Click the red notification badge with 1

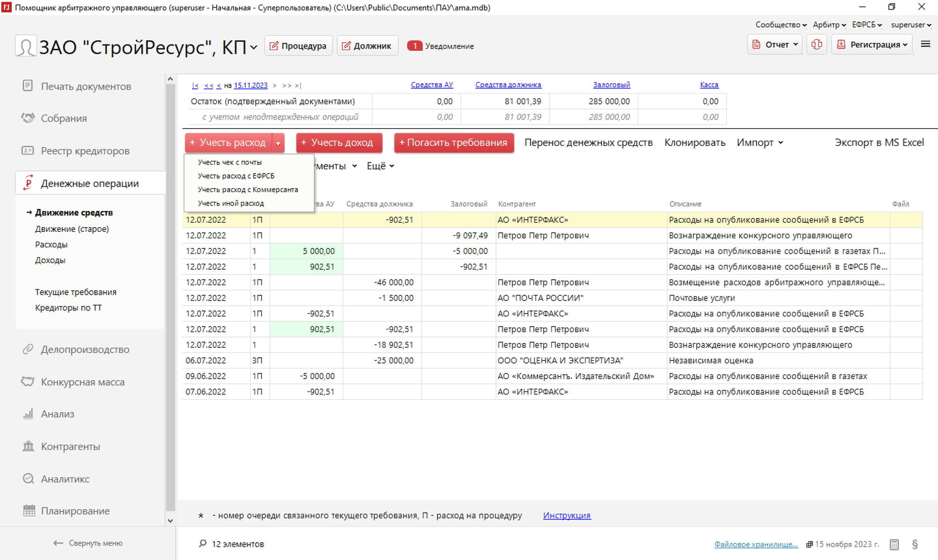(x=415, y=46)
